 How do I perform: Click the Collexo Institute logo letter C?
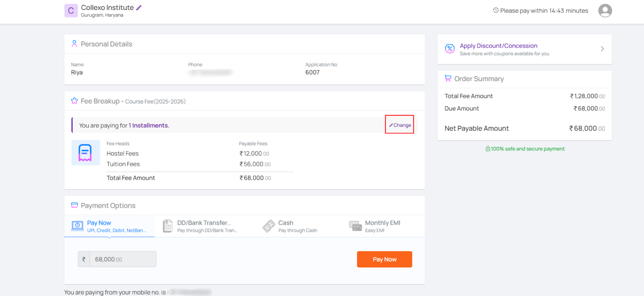coord(71,11)
